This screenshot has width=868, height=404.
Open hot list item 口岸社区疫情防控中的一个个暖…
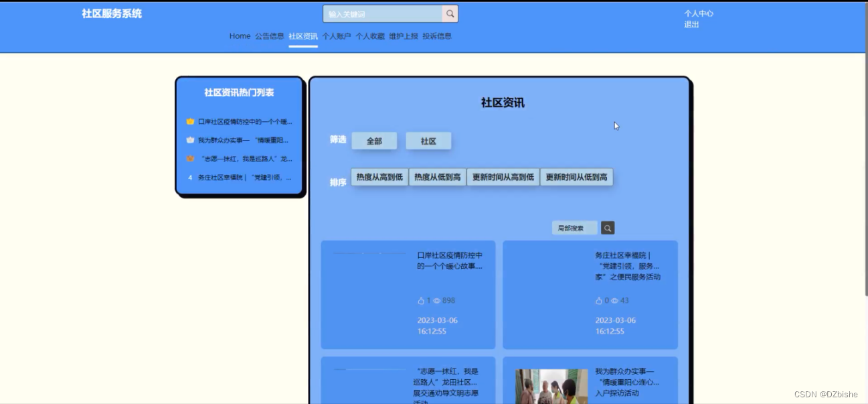pyautogui.click(x=245, y=122)
